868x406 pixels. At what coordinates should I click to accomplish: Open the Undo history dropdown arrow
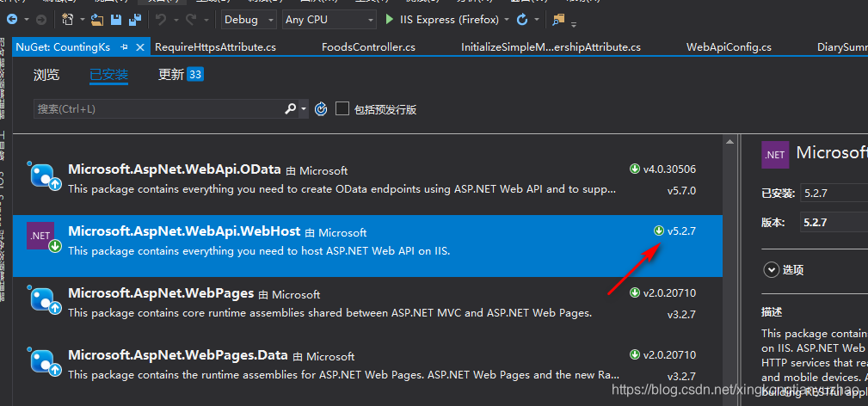coord(176,20)
